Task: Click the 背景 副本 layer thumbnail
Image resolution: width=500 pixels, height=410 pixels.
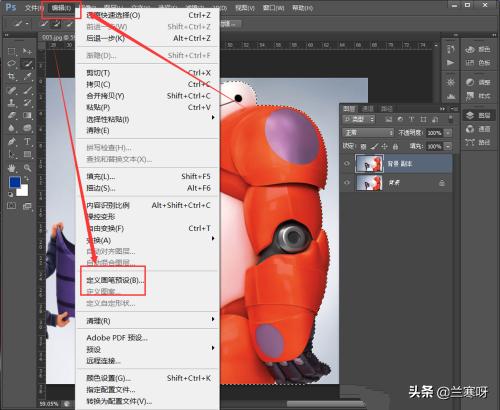Action: click(x=370, y=163)
